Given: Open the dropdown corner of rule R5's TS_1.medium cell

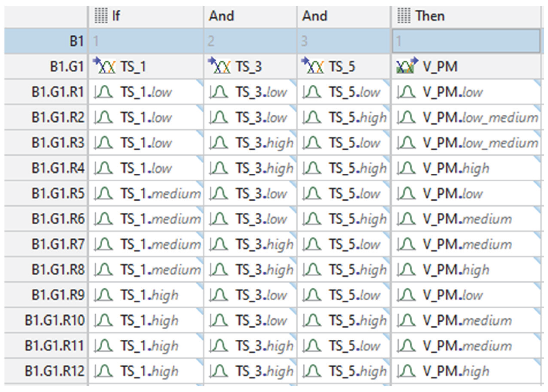Looking at the screenshot, I should coord(200,183).
